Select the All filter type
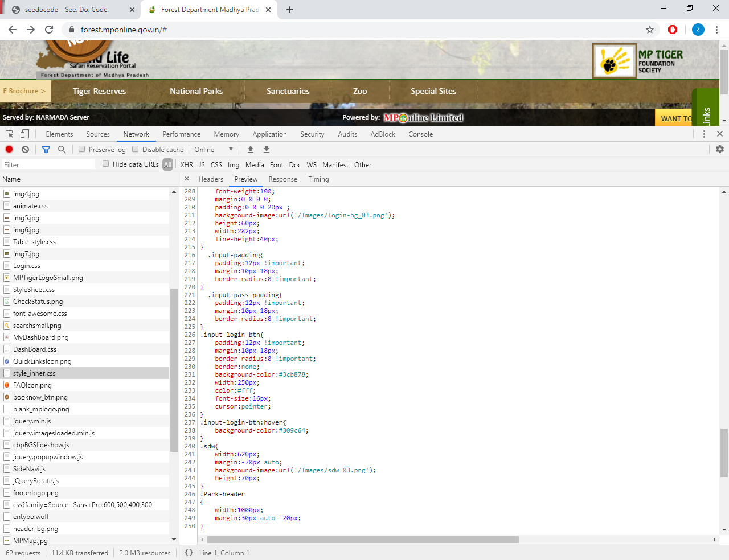729x560 pixels. [167, 164]
